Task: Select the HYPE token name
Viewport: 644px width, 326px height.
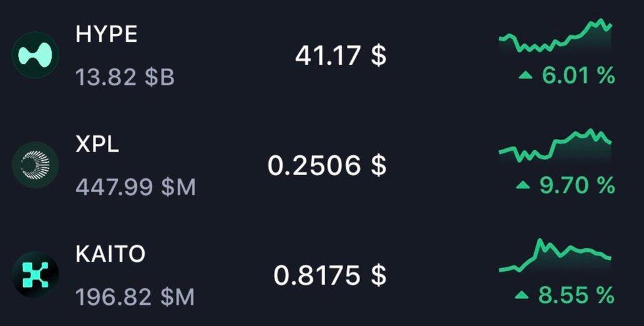Action: [106, 35]
